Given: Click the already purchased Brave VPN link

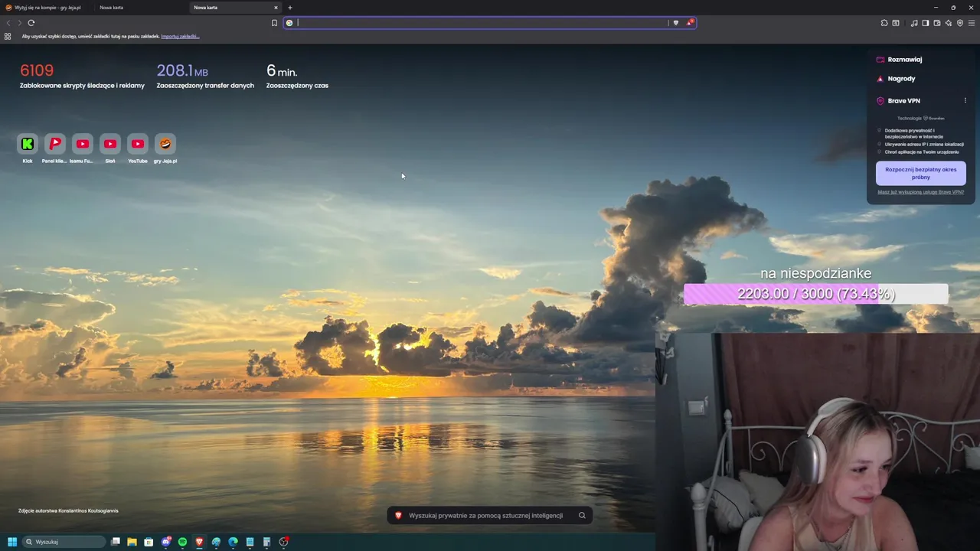Looking at the screenshot, I should pyautogui.click(x=920, y=192).
